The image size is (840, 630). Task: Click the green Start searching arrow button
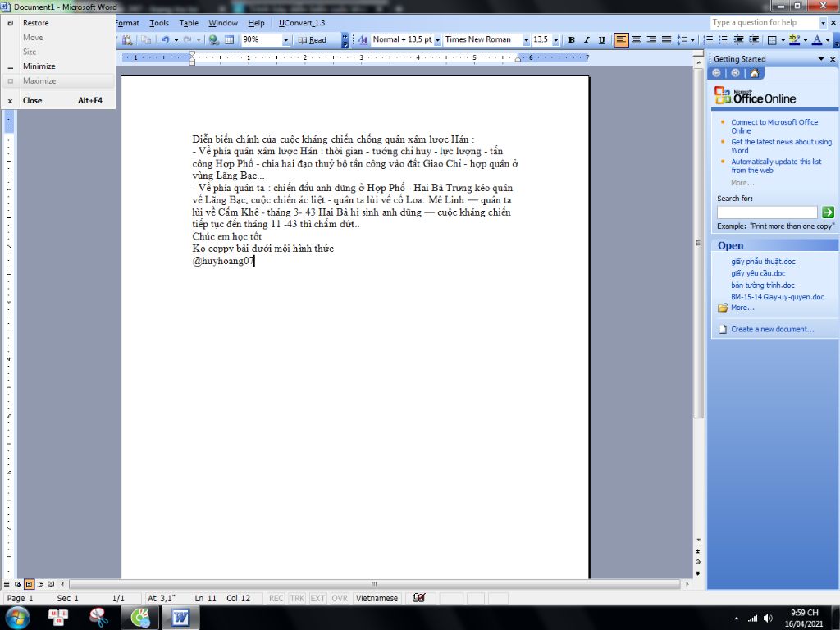point(828,212)
